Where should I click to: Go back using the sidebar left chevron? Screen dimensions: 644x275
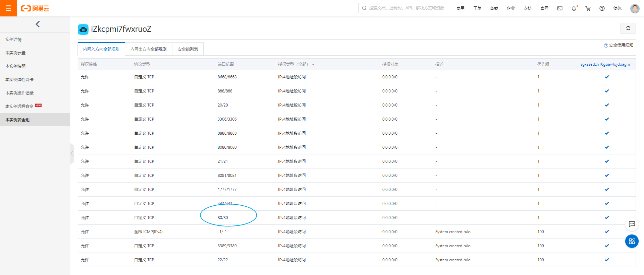(38, 24)
